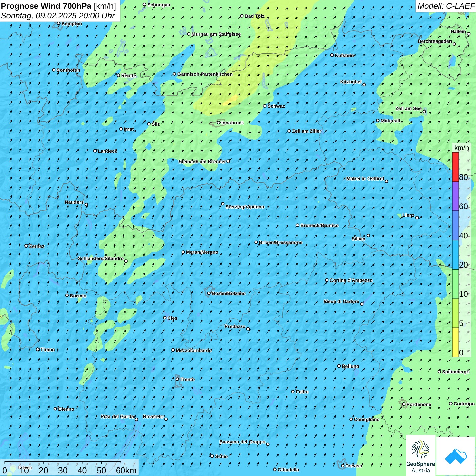Screen dimensions: 476x476
Task: Click the Bormio location marker
Action: tap(67, 295)
